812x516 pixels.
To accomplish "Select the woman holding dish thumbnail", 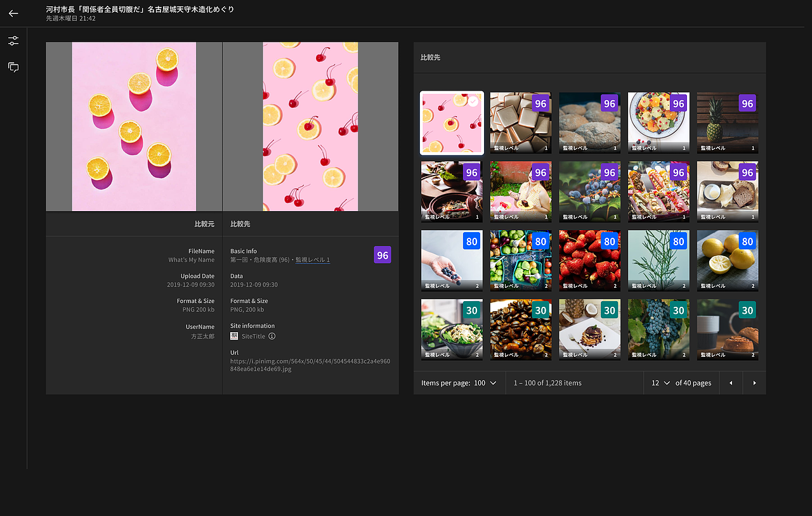I will coord(521,191).
